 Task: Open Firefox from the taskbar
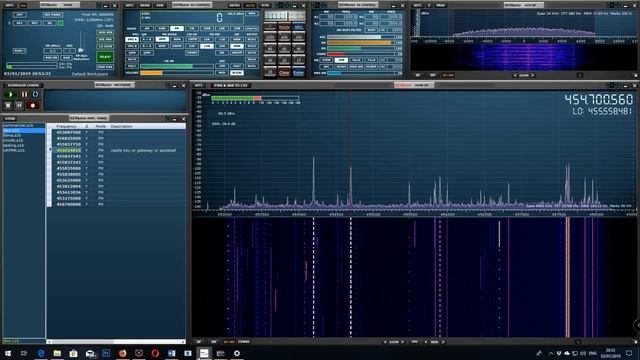pyautogui.click(x=122, y=353)
